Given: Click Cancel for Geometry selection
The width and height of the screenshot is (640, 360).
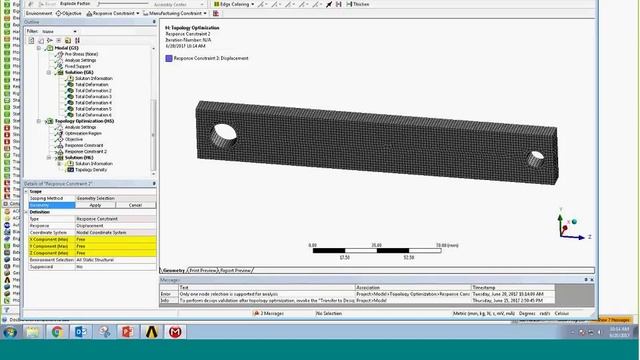Looking at the screenshot, I should tap(135, 205).
